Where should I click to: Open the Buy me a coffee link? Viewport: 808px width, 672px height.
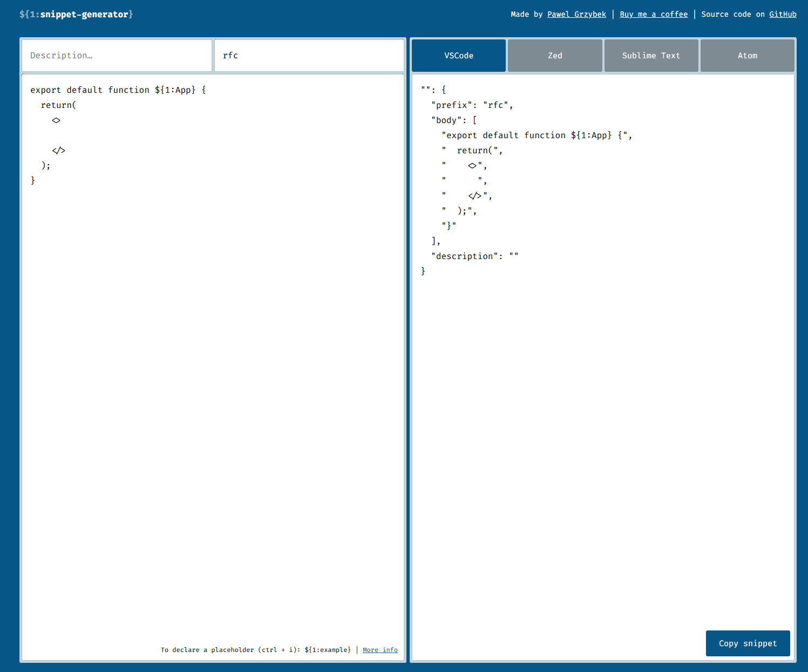654,14
